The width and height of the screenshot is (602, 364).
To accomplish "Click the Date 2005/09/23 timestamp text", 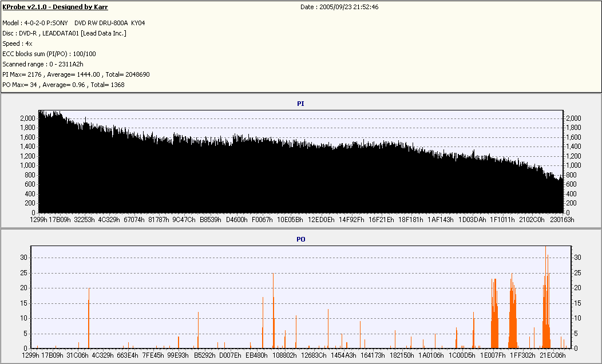I will tap(339, 7).
